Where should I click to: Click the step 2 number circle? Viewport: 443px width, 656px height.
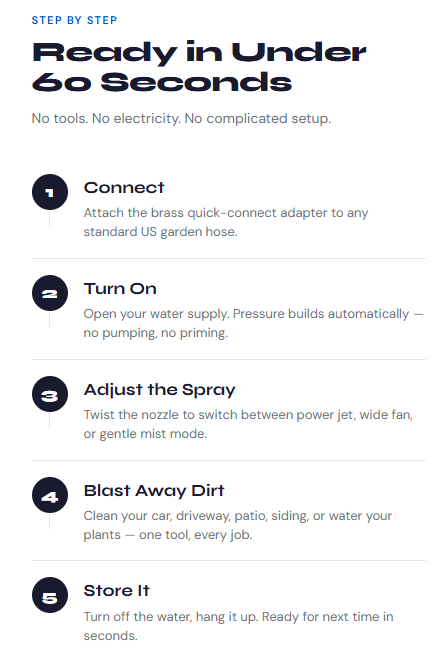point(50,293)
